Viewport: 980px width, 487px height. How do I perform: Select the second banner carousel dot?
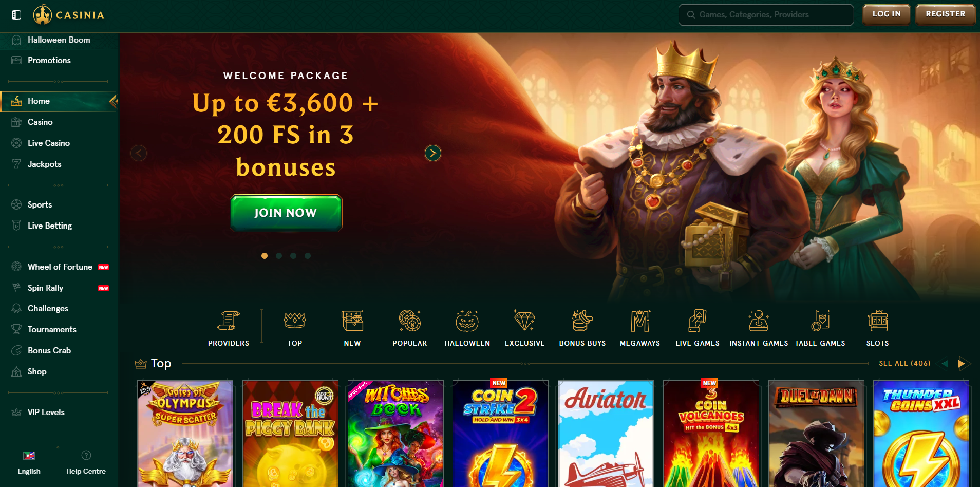pos(279,256)
